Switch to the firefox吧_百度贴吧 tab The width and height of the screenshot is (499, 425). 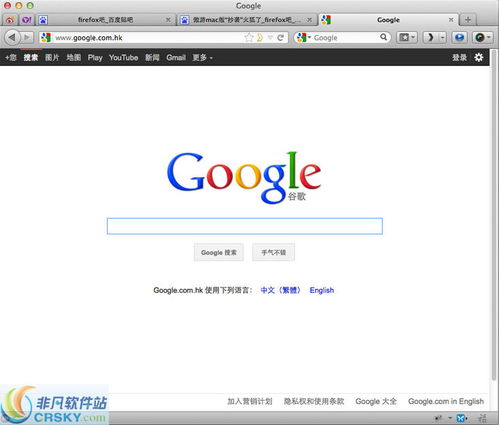(105, 20)
